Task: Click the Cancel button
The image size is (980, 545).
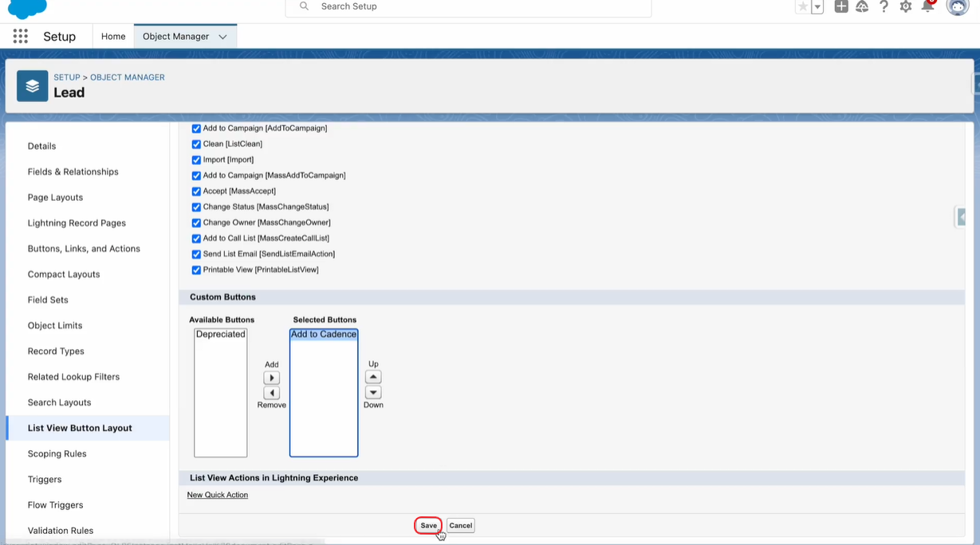Action: 461,525
